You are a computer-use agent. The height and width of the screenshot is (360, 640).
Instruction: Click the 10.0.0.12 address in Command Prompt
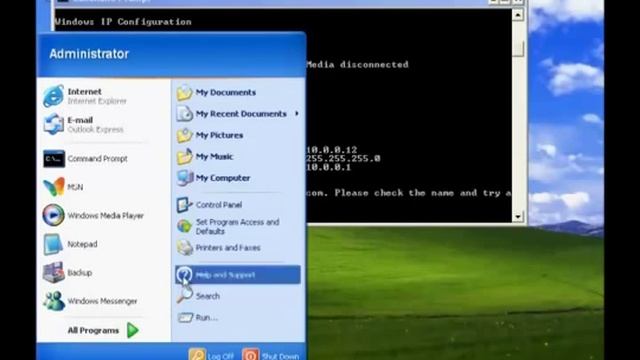pos(332,150)
